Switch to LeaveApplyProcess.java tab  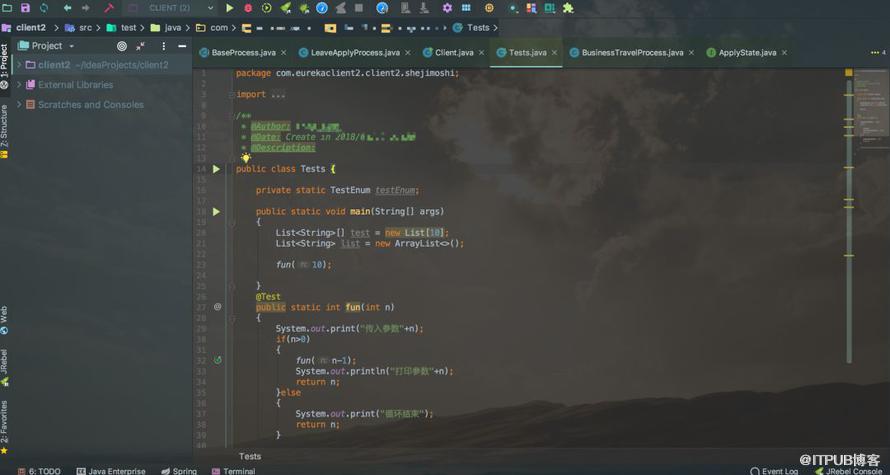[x=355, y=53]
